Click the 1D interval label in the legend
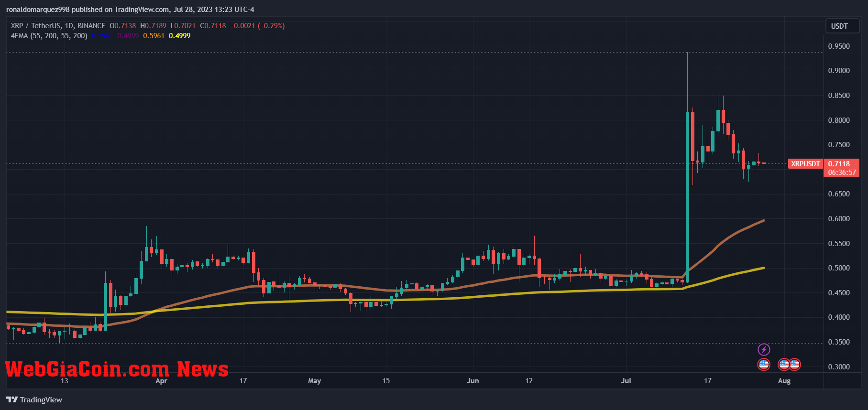The image size is (868, 410). pos(69,26)
